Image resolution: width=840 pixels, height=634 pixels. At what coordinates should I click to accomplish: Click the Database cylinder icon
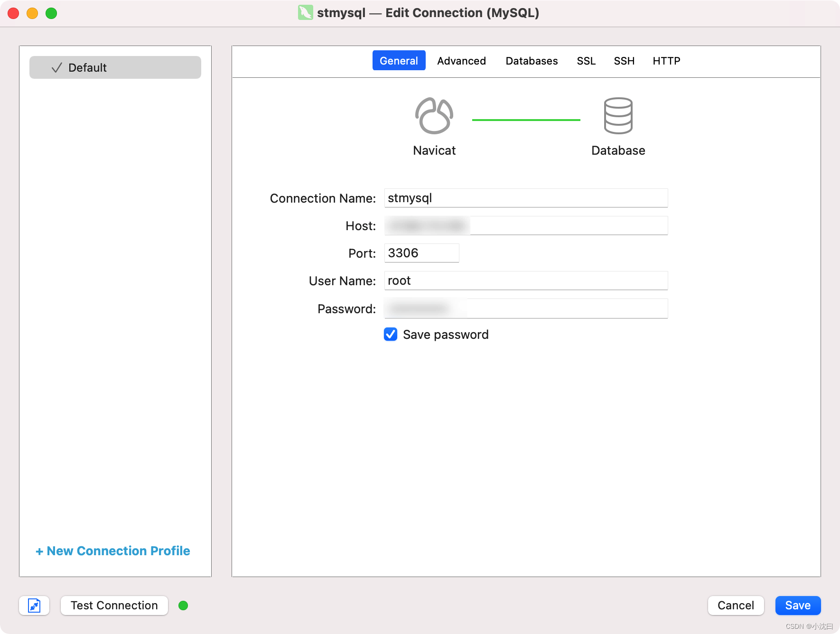click(618, 116)
